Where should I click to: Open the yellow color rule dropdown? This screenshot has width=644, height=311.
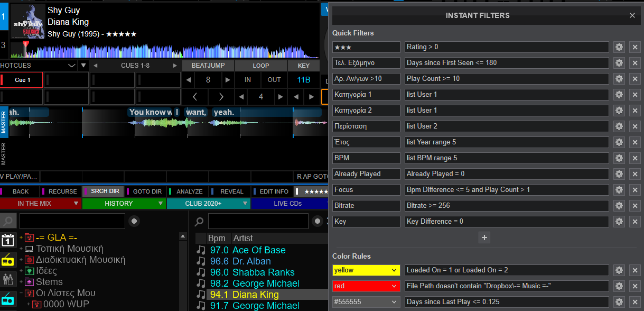tap(366, 270)
